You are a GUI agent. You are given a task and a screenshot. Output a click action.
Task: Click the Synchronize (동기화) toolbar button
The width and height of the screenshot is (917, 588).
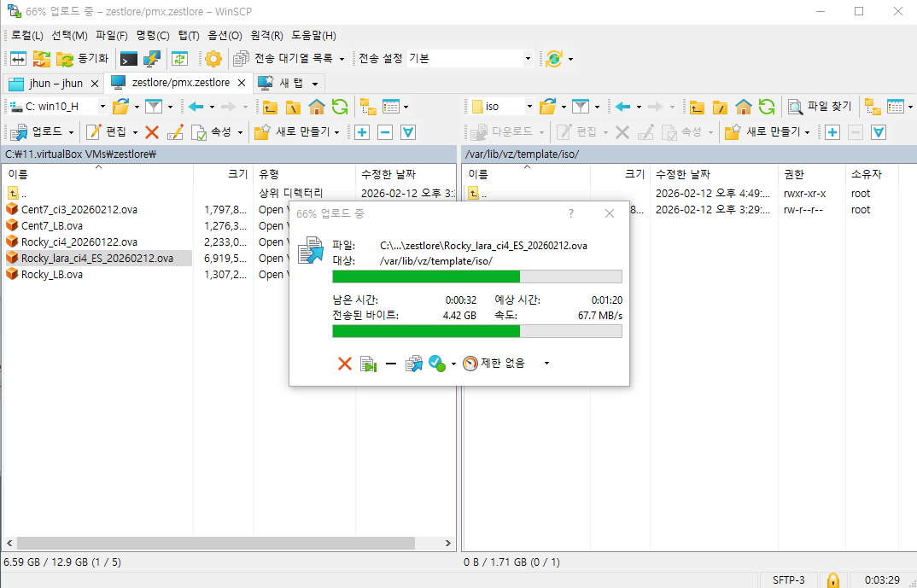tap(82, 58)
